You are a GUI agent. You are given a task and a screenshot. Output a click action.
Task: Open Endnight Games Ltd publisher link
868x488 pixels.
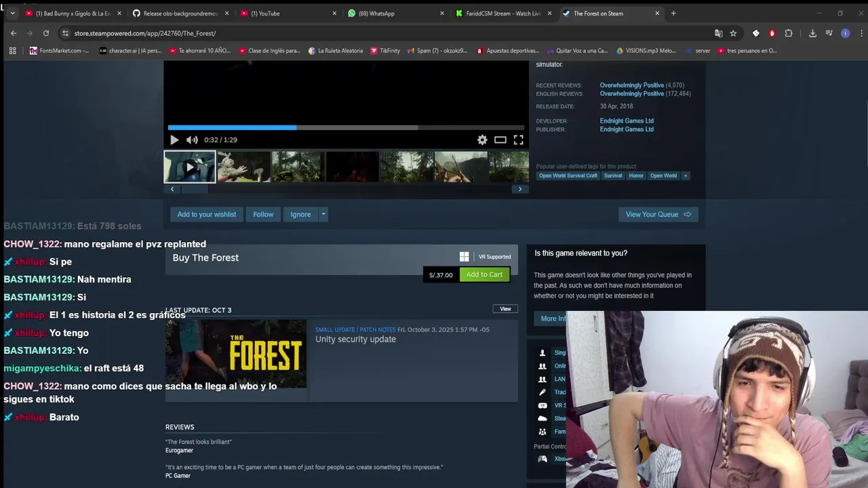(x=627, y=129)
